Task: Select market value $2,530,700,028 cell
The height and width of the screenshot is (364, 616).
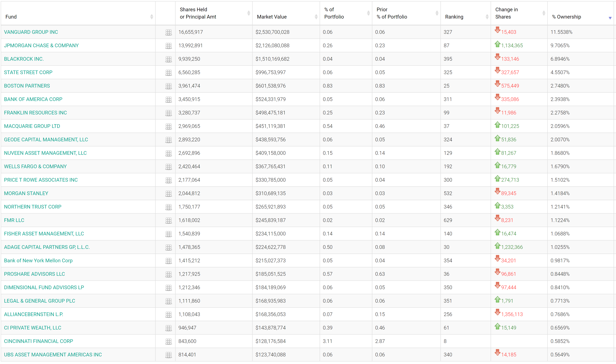Action: pos(286,32)
